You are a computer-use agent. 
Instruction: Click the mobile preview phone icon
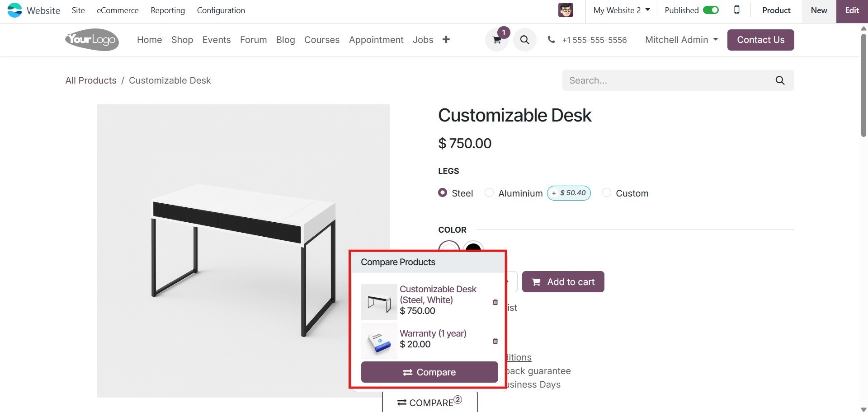pyautogui.click(x=736, y=10)
